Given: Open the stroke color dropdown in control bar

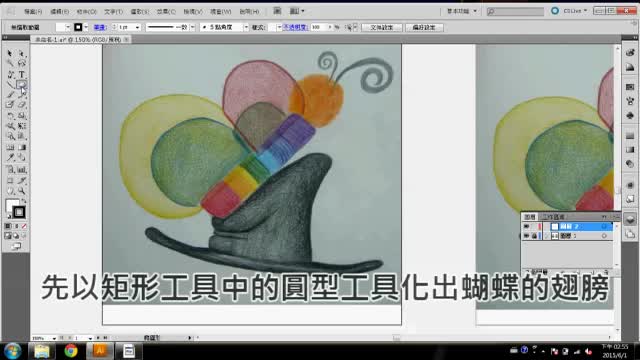Looking at the screenshot, I should click(x=86, y=27).
